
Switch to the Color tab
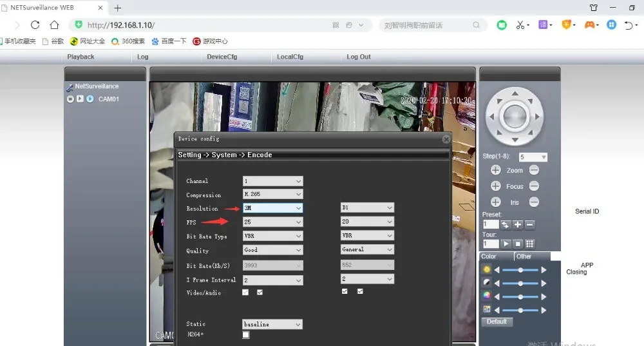pyautogui.click(x=497, y=256)
